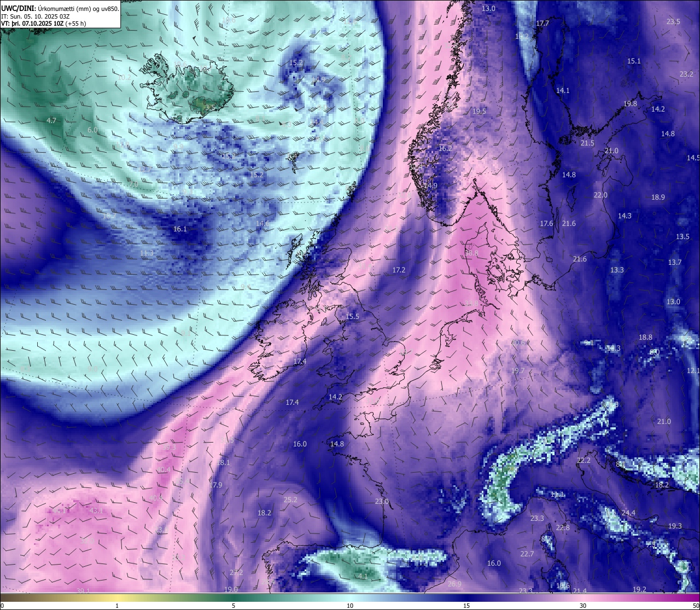Image resolution: width=700 pixels, height=610 pixels.
Task: Click the 23.5 value label
Action: 673,21
